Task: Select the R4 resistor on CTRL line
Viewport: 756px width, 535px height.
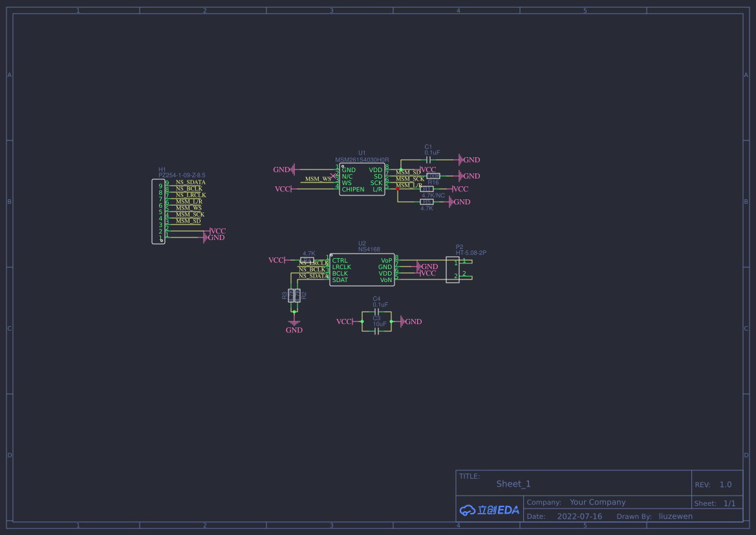Action: pos(307,260)
